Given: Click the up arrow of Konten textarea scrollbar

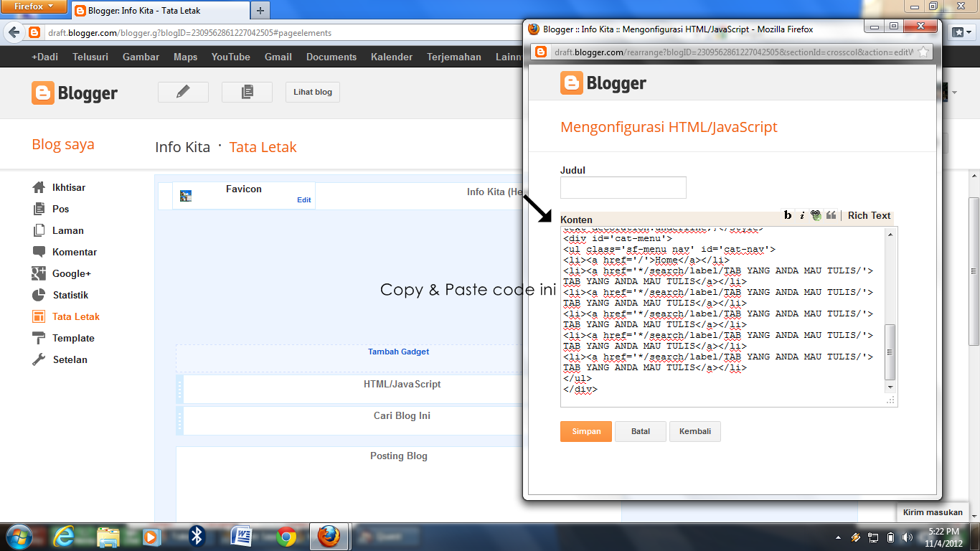Looking at the screenshot, I should coord(890,234).
